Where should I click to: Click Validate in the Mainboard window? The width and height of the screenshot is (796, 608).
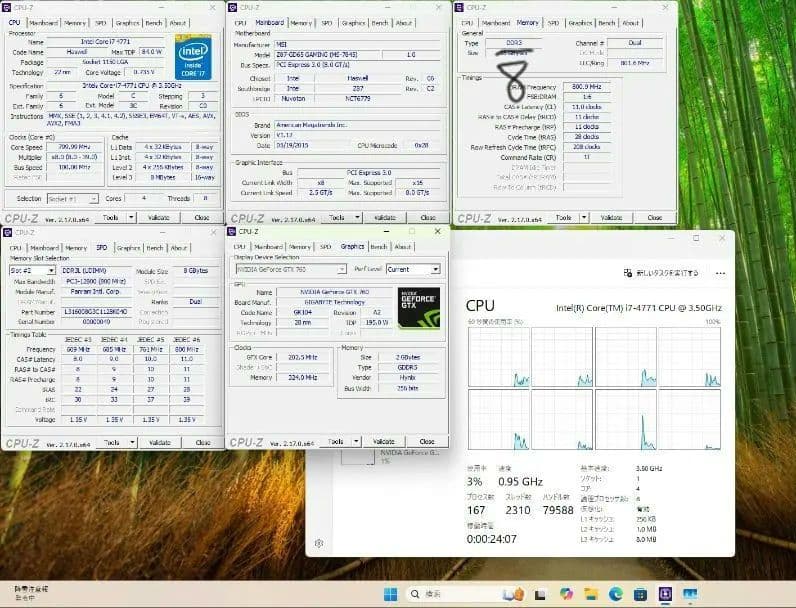click(385, 218)
